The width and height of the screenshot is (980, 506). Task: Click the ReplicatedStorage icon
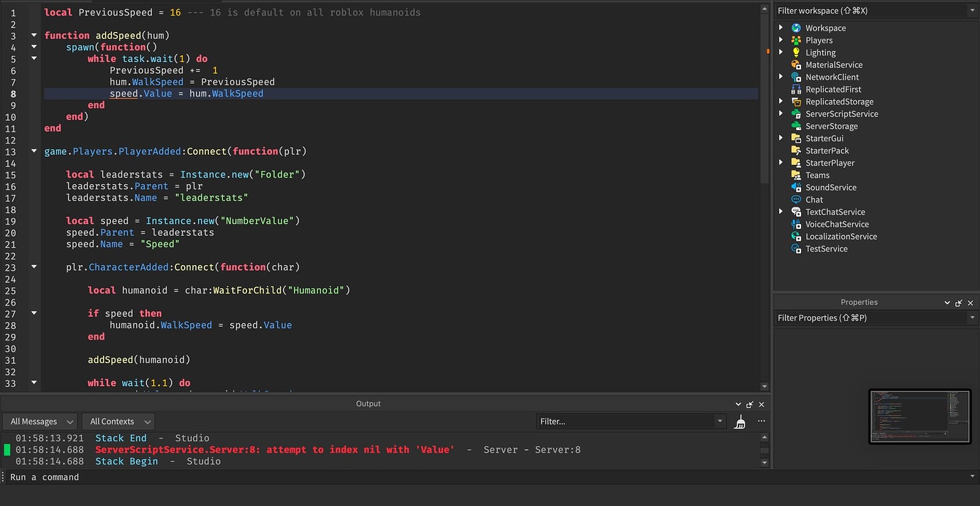[796, 102]
